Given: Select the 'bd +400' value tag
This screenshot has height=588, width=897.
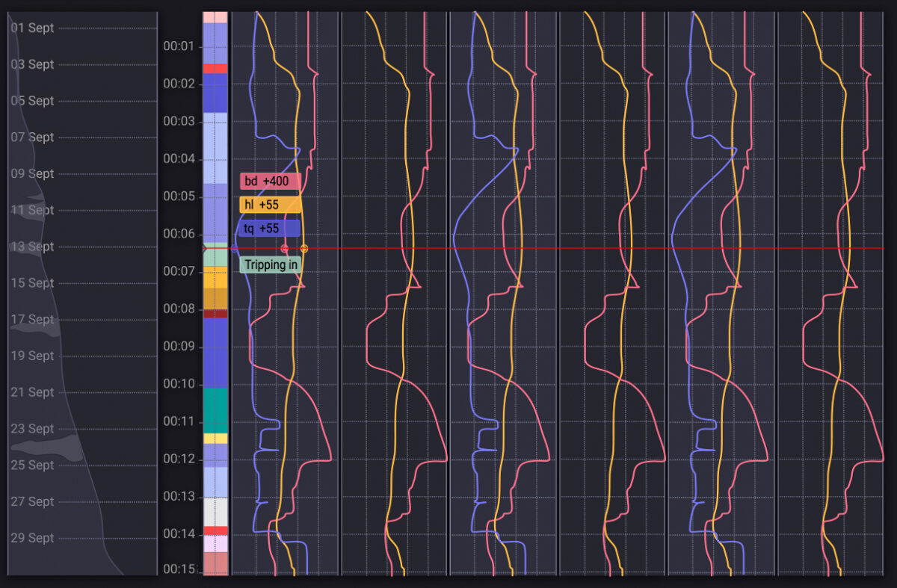Looking at the screenshot, I should tap(270, 182).
